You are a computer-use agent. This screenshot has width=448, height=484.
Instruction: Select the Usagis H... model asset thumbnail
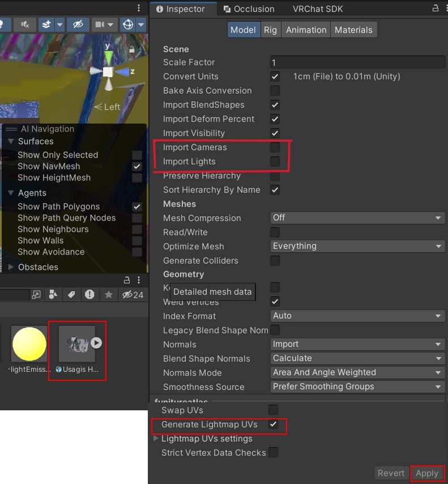click(77, 343)
